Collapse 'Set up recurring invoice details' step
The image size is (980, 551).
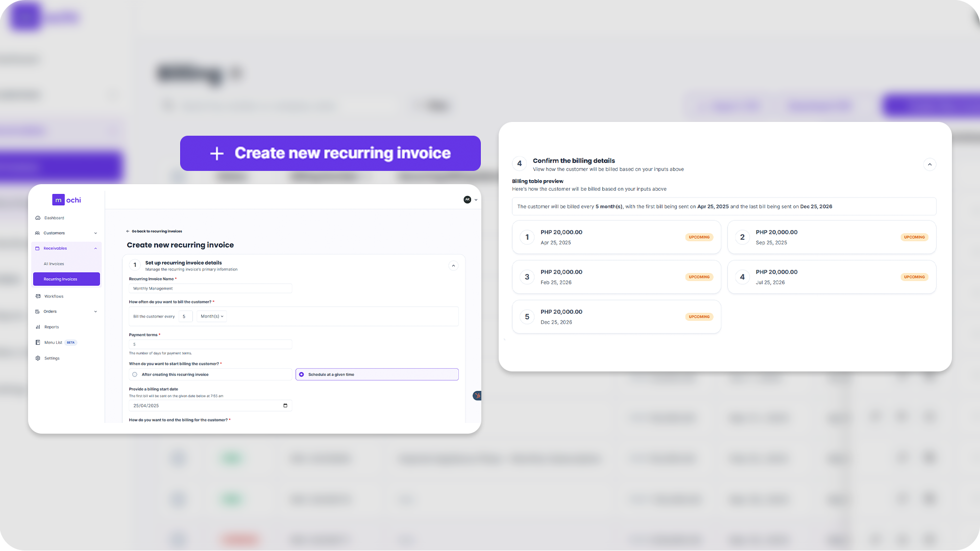click(453, 266)
